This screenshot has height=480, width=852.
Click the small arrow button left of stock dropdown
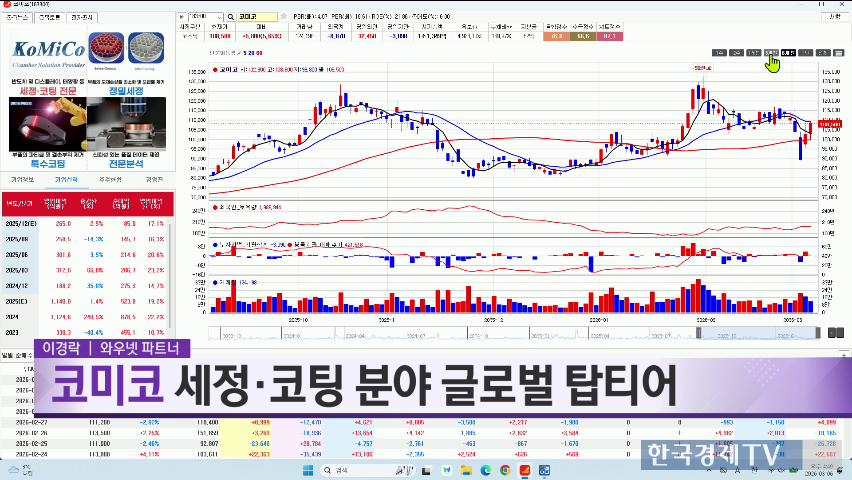click(x=180, y=17)
